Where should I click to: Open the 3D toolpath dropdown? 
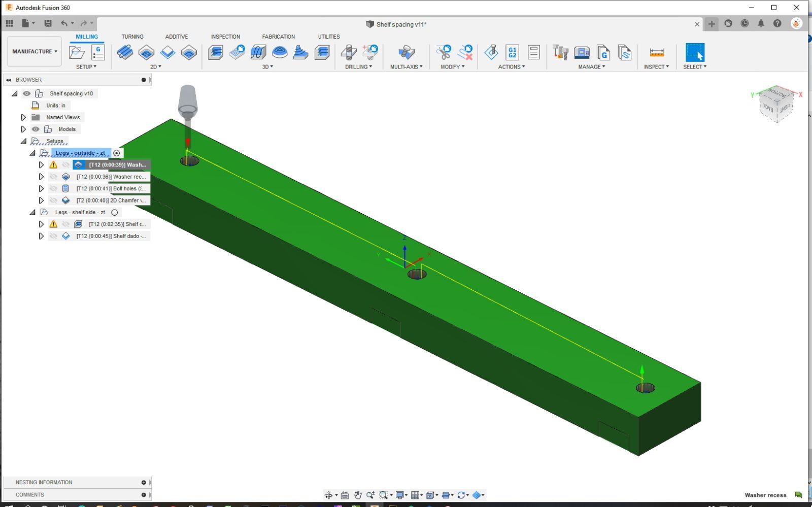coord(266,66)
